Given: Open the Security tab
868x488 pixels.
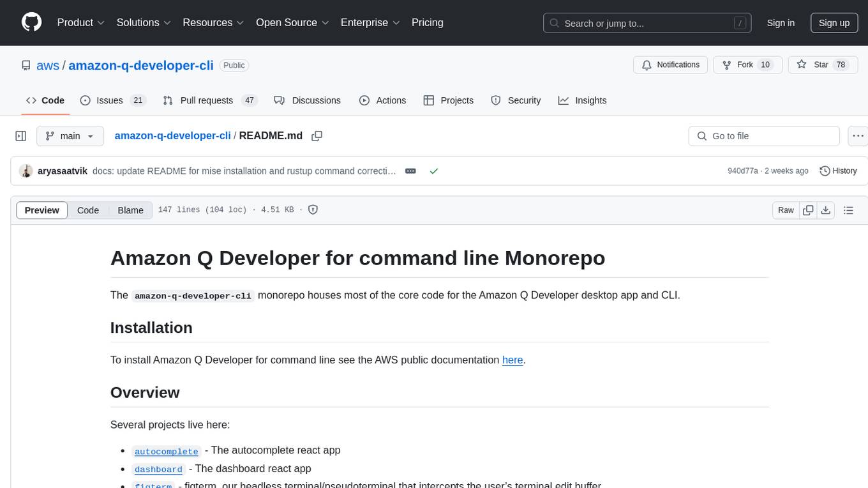Looking at the screenshot, I should click(516, 100).
